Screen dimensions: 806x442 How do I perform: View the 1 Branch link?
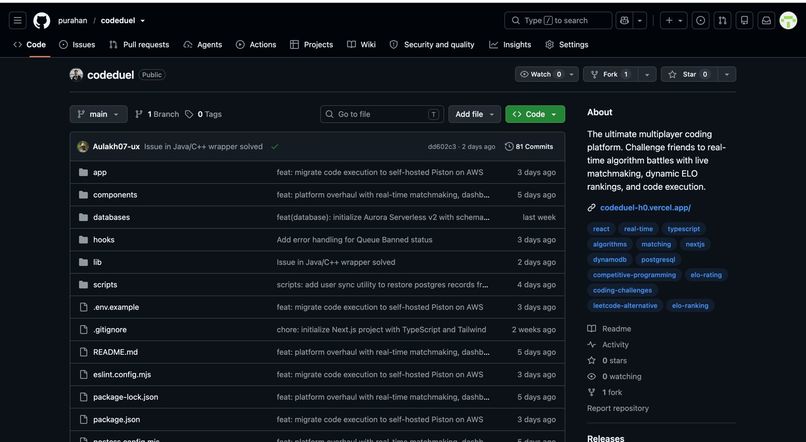[x=157, y=114]
